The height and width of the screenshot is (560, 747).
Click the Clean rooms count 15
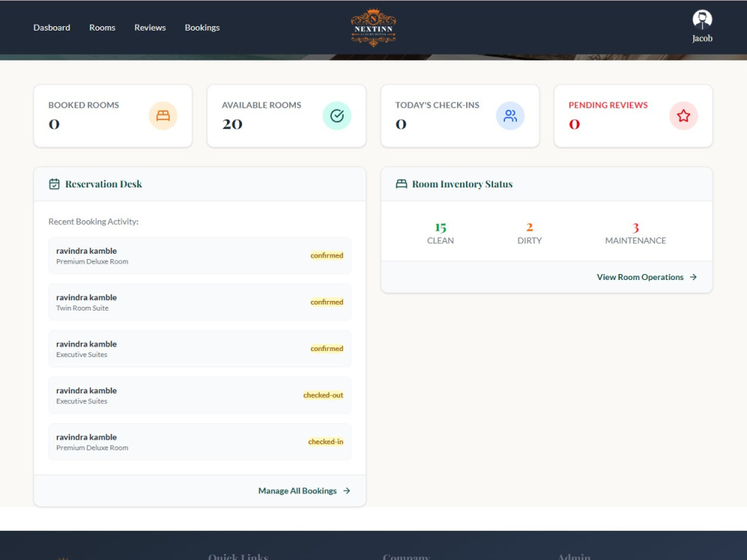tap(440, 228)
